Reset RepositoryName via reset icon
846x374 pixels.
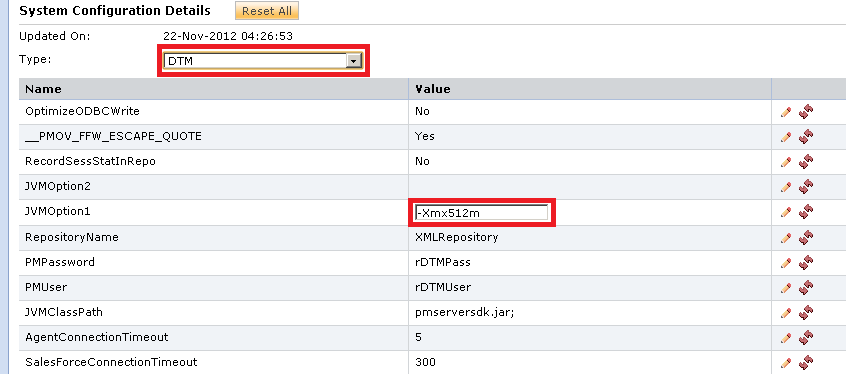pyautogui.click(x=806, y=237)
